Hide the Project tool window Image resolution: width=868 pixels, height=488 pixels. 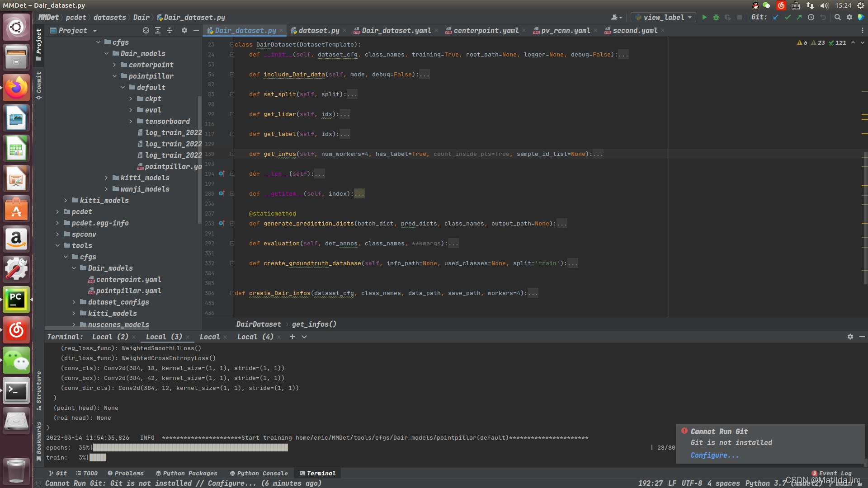196,30
